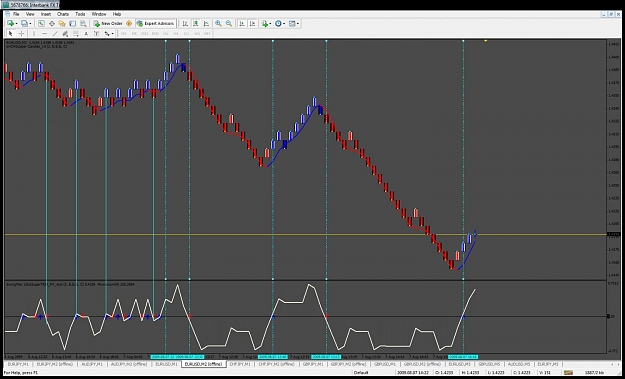
Task: Switch to the EURUSD,M5 chart tab
Action: [459, 364]
